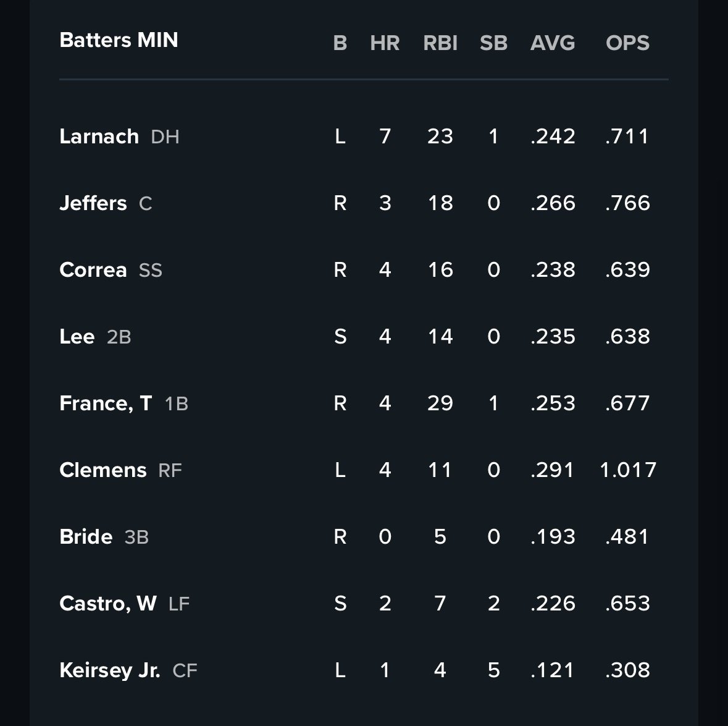
Task: Select the Batters MIN heading
Action: pos(119,40)
